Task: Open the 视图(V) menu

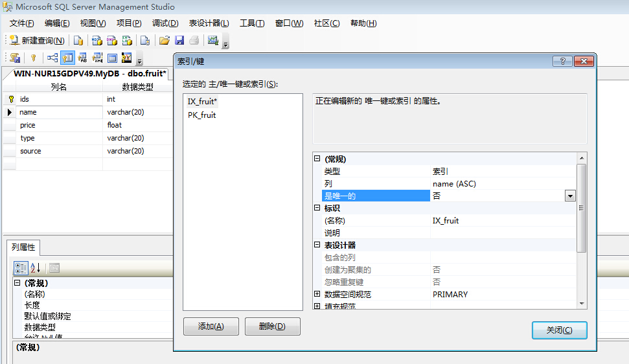Action: pyautogui.click(x=93, y=23)
